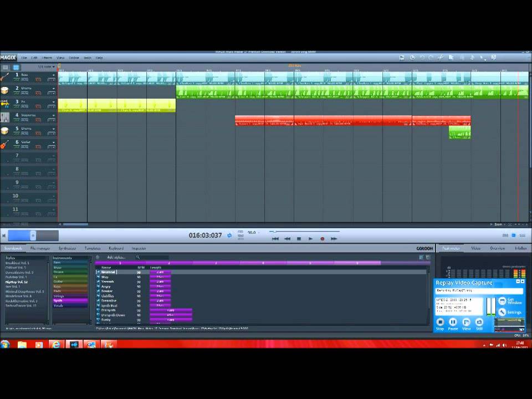
Task: Click the keyboard sequence icon on track 4
Action: click(5, 117)
